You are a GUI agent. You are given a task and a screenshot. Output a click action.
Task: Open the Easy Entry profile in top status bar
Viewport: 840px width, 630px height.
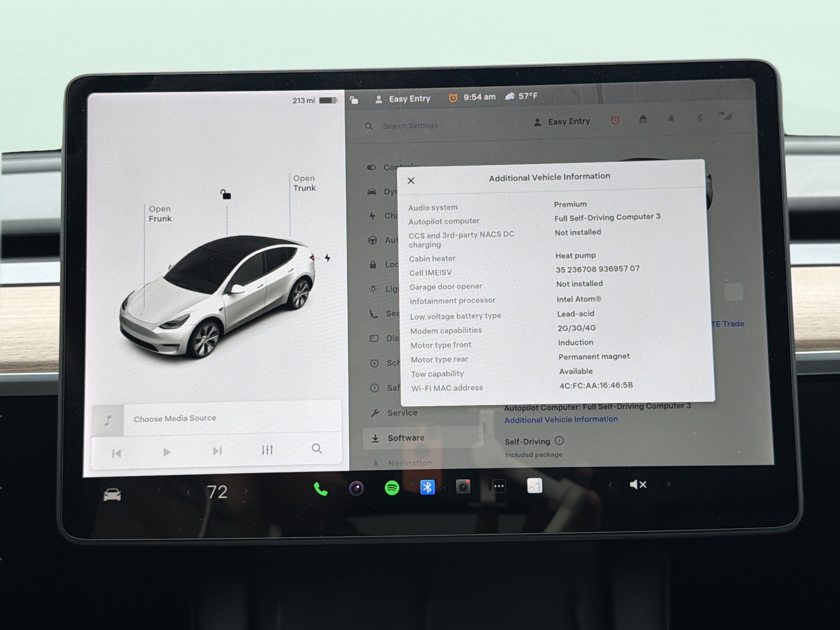(x=403, y=99)
